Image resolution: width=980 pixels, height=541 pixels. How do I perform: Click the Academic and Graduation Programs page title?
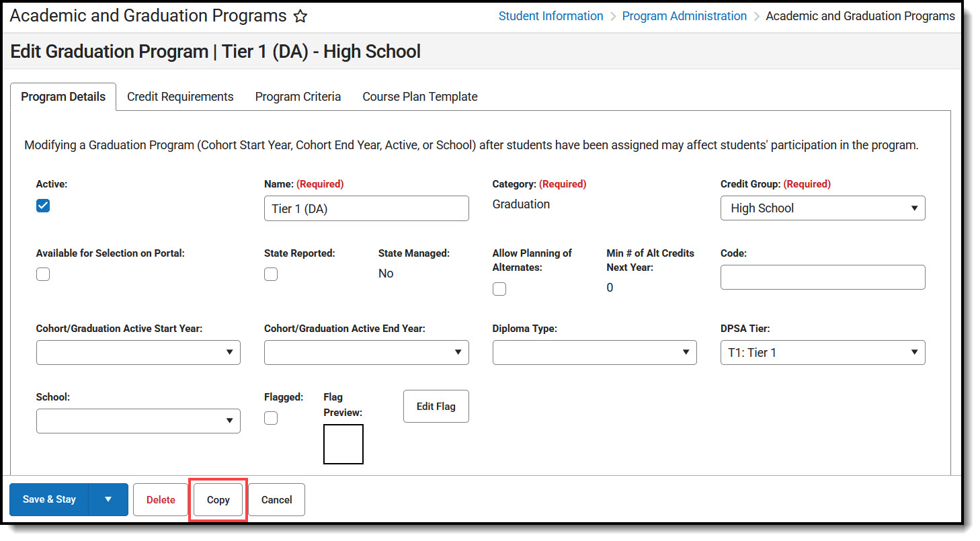tap(148, 16)
